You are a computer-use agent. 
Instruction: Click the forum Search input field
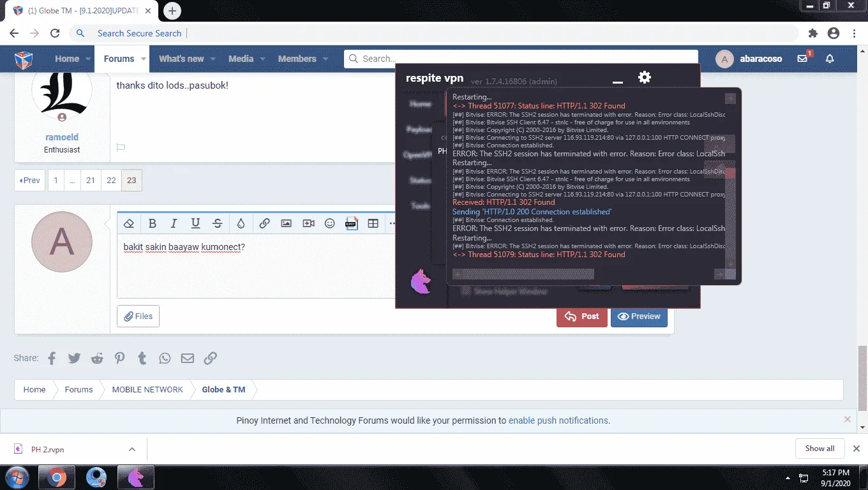tap(521, 59)
